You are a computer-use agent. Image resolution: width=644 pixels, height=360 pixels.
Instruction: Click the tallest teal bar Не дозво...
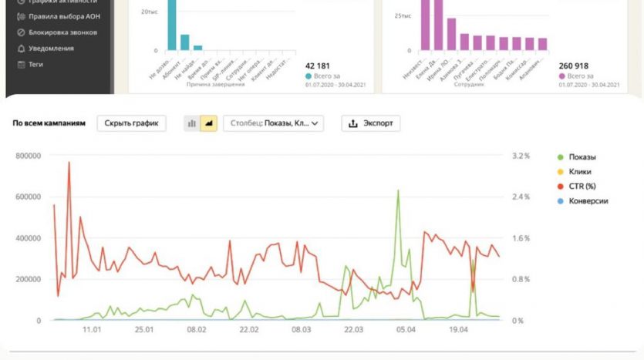coord(172,23)
